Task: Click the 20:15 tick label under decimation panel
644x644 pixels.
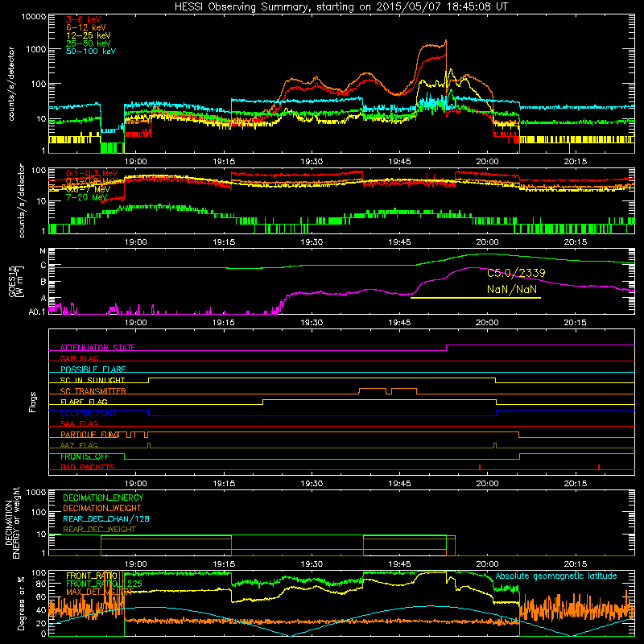Action: pos(575,564)
